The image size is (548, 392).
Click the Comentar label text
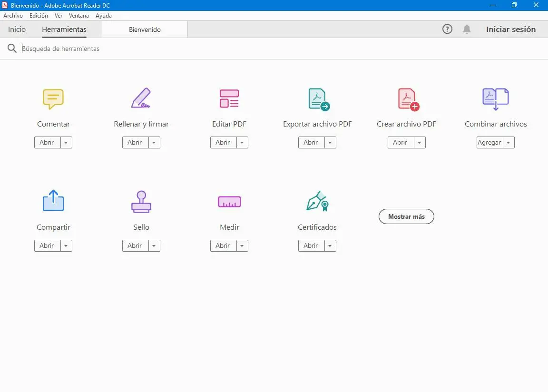(53, 124)
